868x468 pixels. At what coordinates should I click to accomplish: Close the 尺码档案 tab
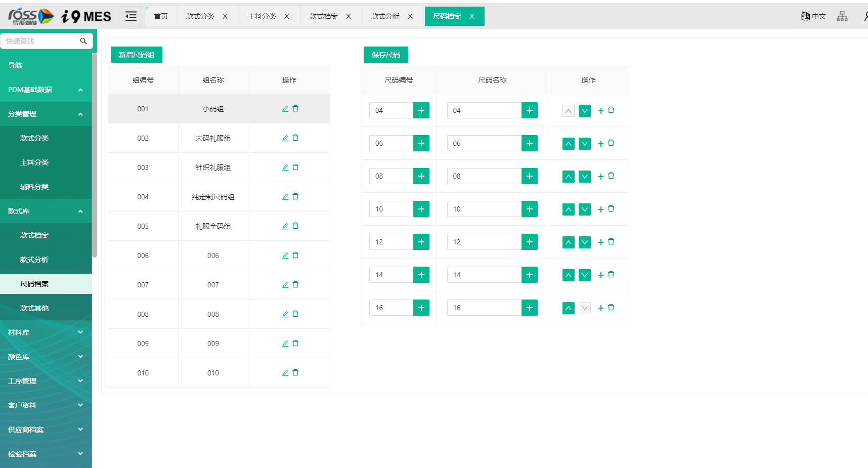coord(472,16)
